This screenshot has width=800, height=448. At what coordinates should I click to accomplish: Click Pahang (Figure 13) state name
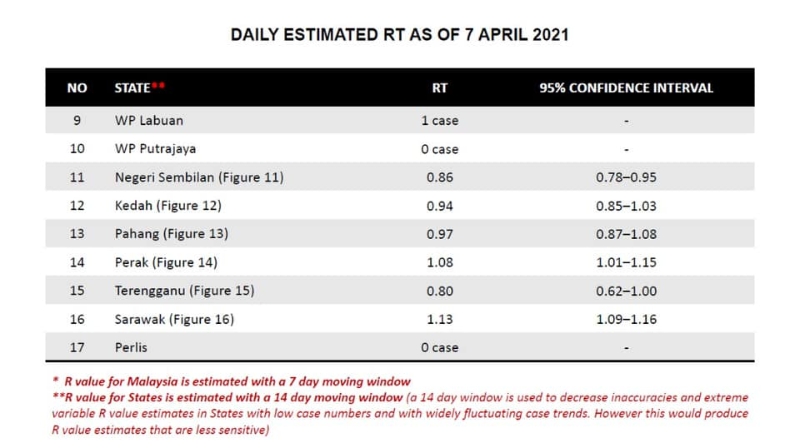(x=171, y=234)
